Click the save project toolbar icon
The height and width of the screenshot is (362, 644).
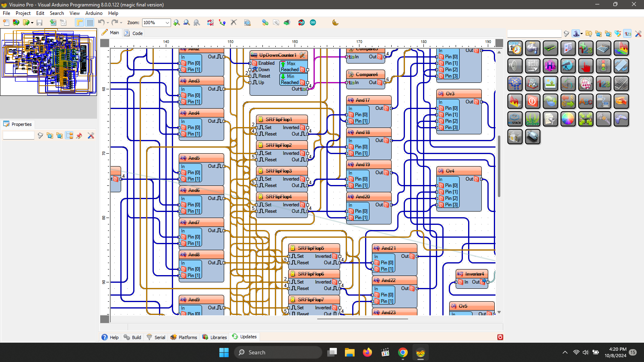click(39, 23)
